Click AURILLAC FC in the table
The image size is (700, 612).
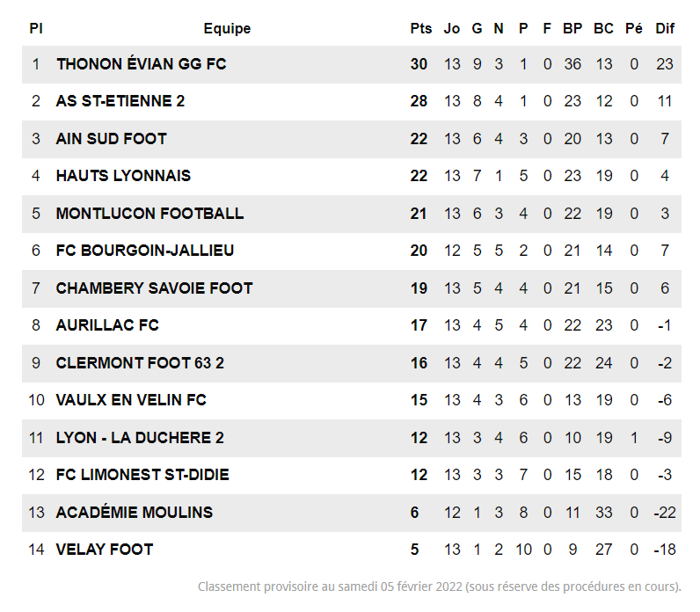[x=107, y=325]
